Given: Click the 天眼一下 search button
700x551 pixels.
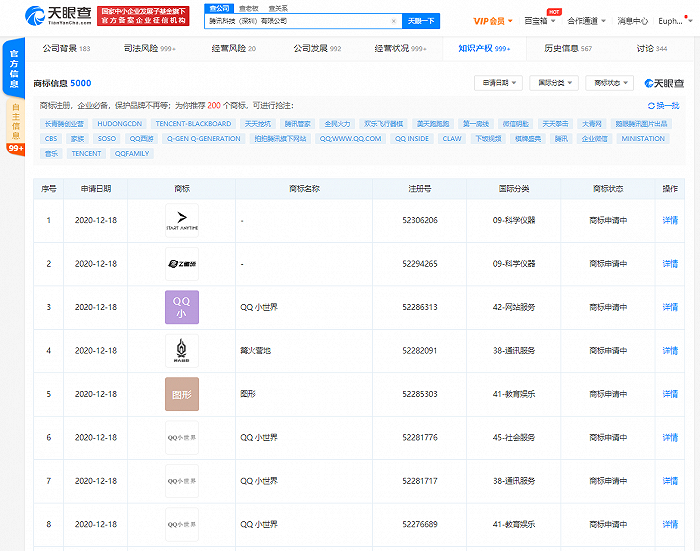Looking at the screenshot, I should 421,21.
